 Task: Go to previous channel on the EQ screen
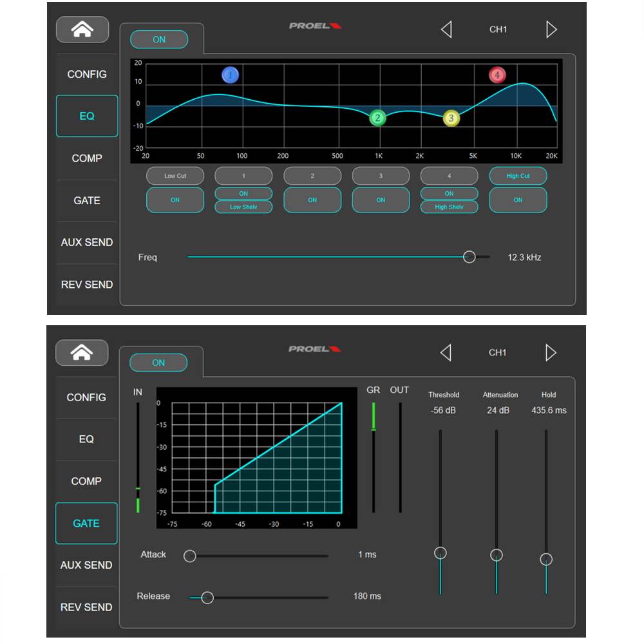click(446, 30)
